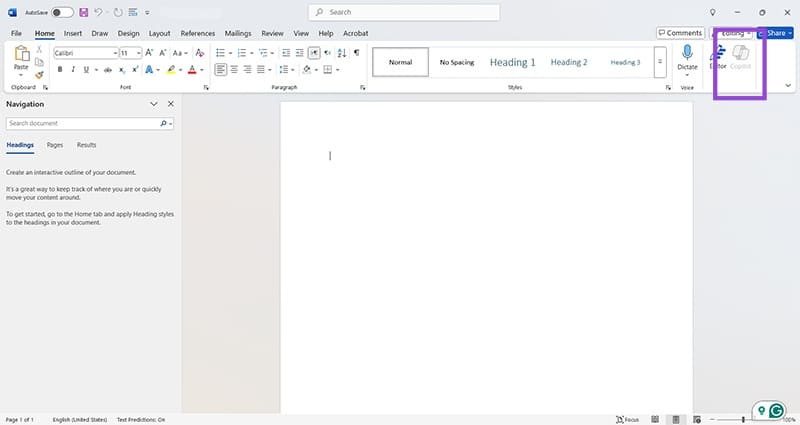Open the font size dropdown

tap(138, 52)
